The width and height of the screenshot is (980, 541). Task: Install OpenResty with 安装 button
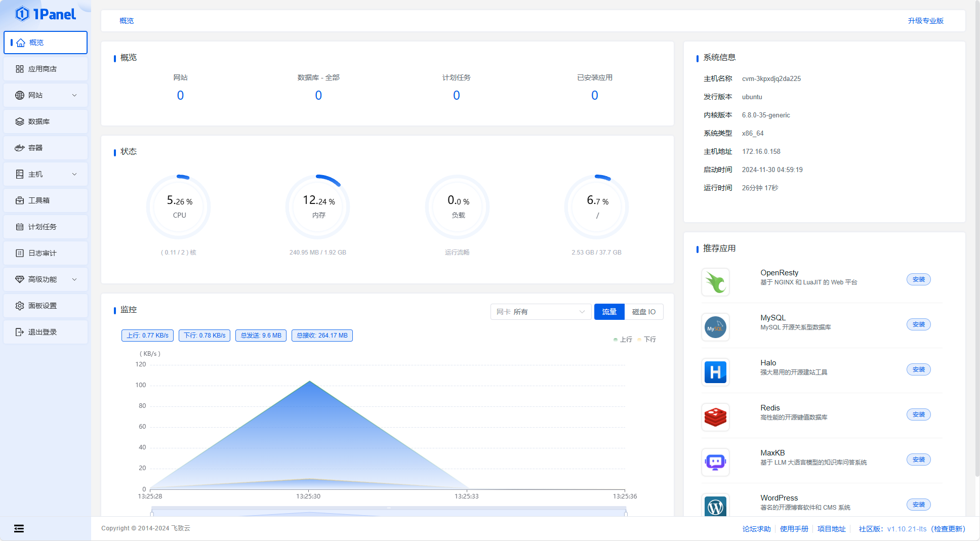[x=918, y=279]
